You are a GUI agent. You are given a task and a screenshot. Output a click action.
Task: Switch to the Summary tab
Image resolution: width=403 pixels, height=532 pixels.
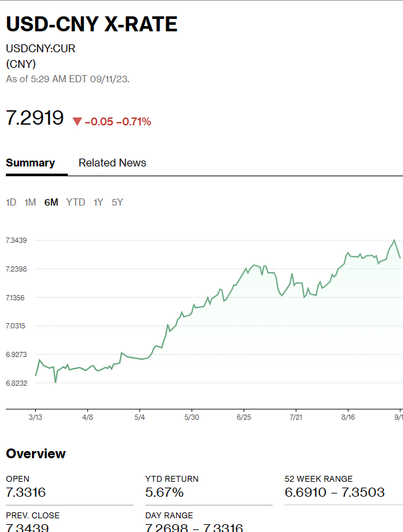[x=31, y=163]
